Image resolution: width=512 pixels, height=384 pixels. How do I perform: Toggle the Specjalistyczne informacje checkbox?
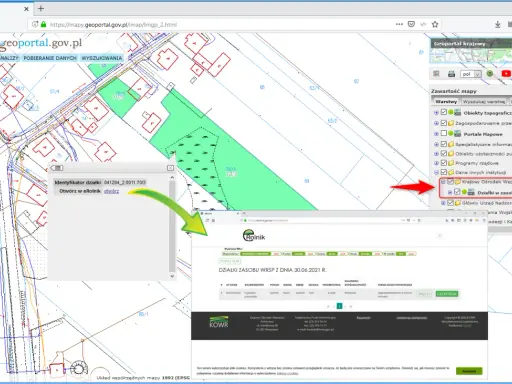click(444, 144)
